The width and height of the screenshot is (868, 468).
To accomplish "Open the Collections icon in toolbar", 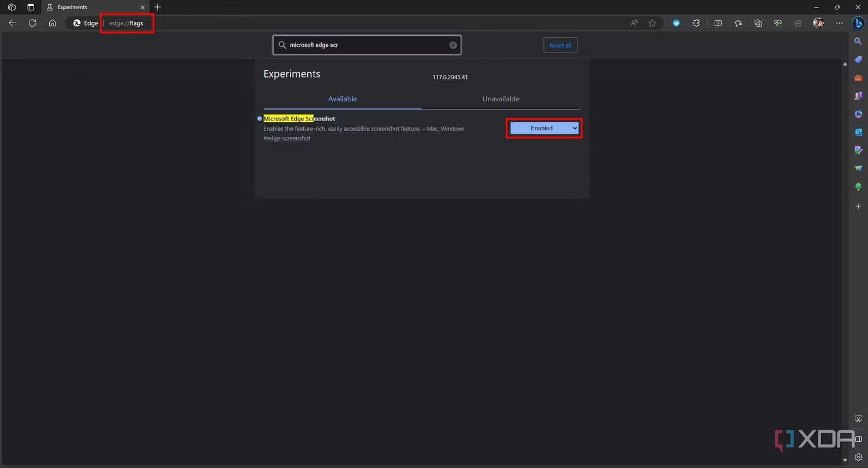I will (x=758, y=23).
